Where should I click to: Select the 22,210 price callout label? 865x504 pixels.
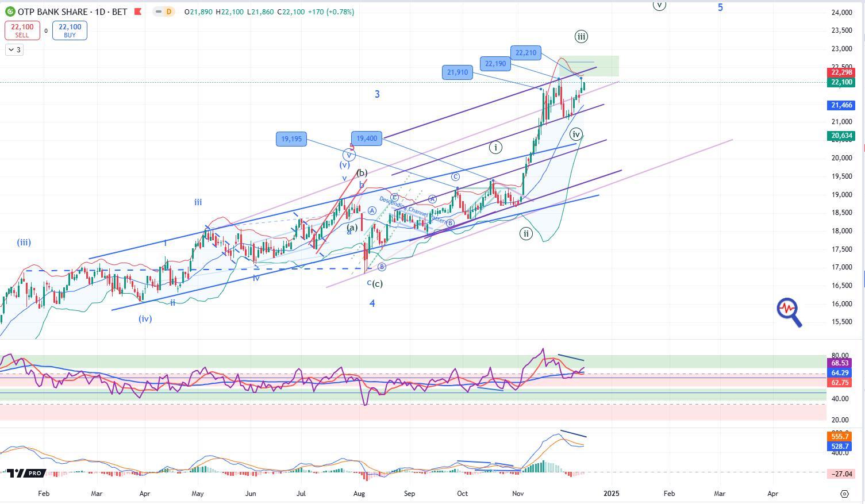(526, 53)
